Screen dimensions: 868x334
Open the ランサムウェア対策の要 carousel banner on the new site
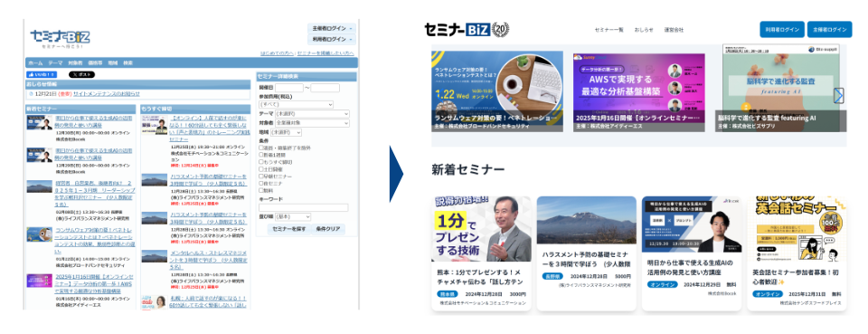497,91
